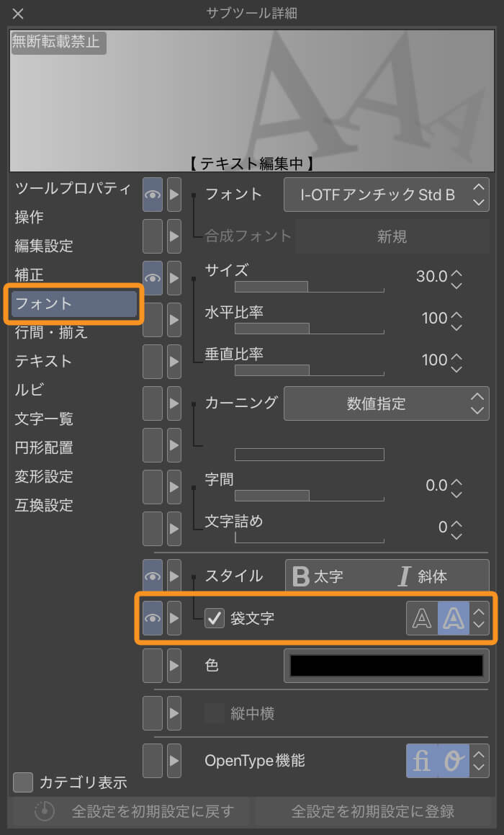Toggle eye visibility for 袋文字 row
This screenshot has height=835, width=504.
point(153,617)
